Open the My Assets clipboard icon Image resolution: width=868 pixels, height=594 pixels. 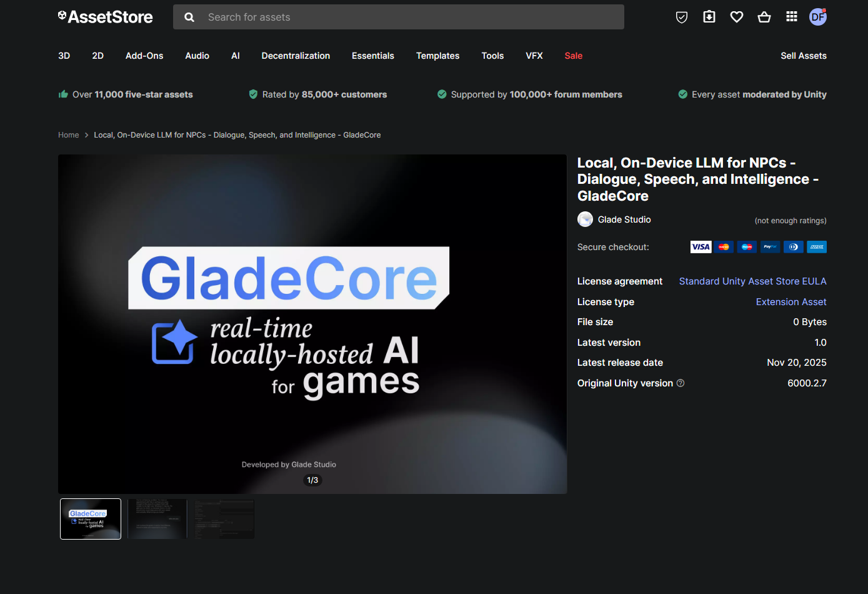[709, 17]
